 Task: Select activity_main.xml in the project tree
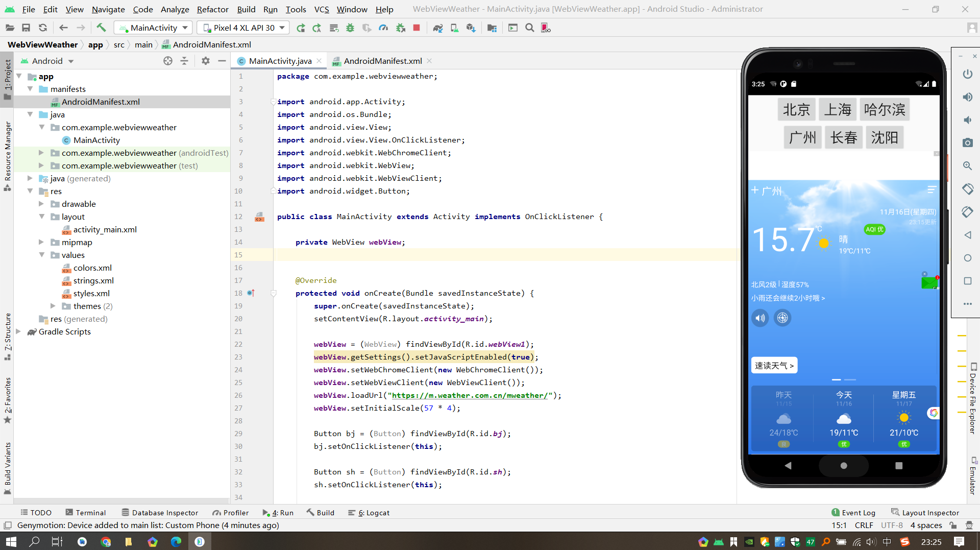click(105, 229)
